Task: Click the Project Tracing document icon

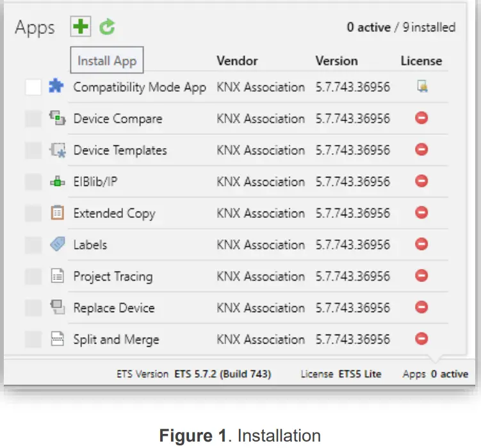Action: pos(58,276)
